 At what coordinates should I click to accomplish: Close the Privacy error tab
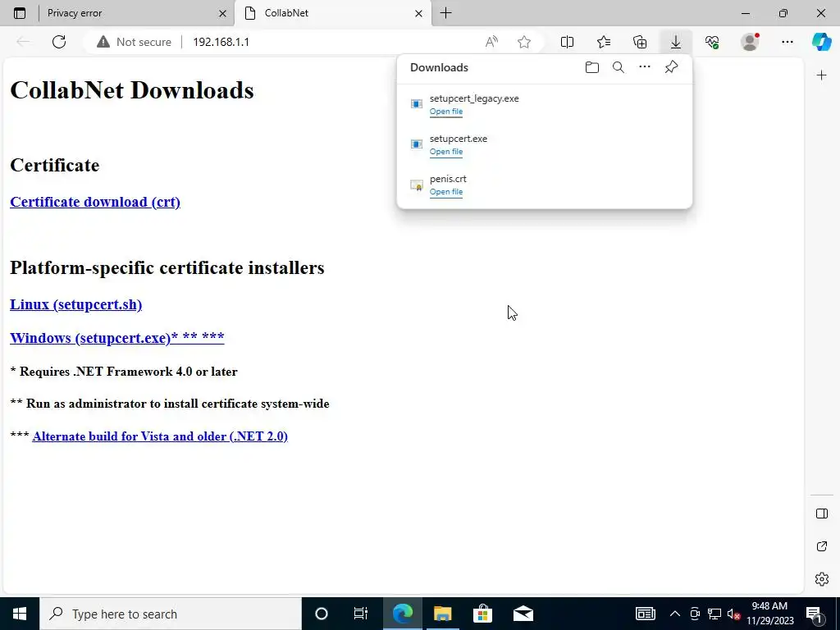(222, 13)
